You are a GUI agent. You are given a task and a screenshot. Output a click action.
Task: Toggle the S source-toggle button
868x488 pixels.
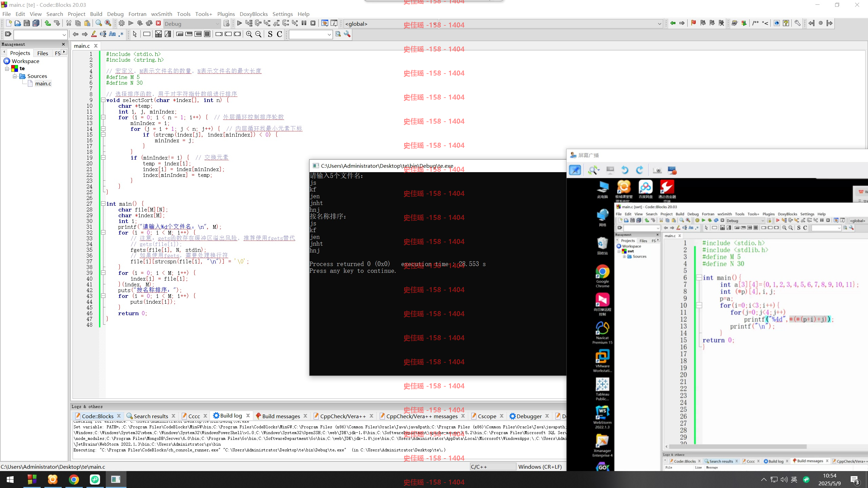click(270, 34)
